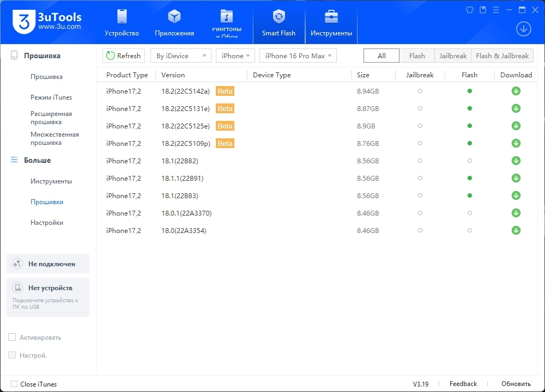
Task: Select Flash radio for 18.0(22A3354)
Action: 470,230
